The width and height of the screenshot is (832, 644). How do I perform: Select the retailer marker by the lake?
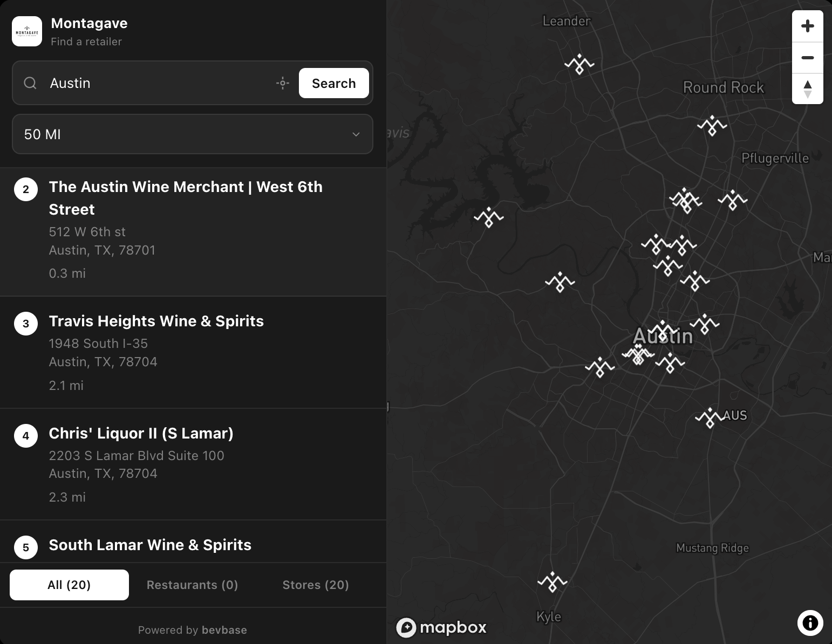[489, 217]
